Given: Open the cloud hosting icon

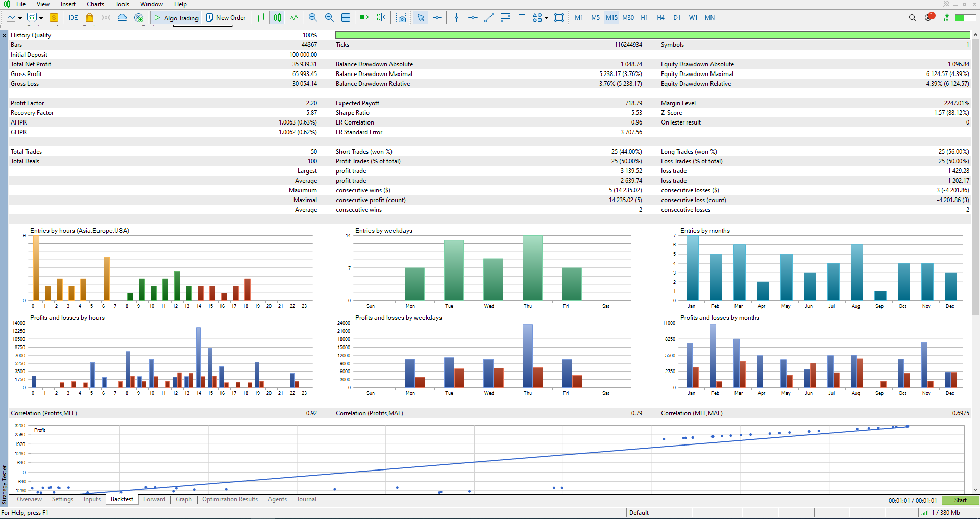Looking at the screenshot, I should point(122,18).
